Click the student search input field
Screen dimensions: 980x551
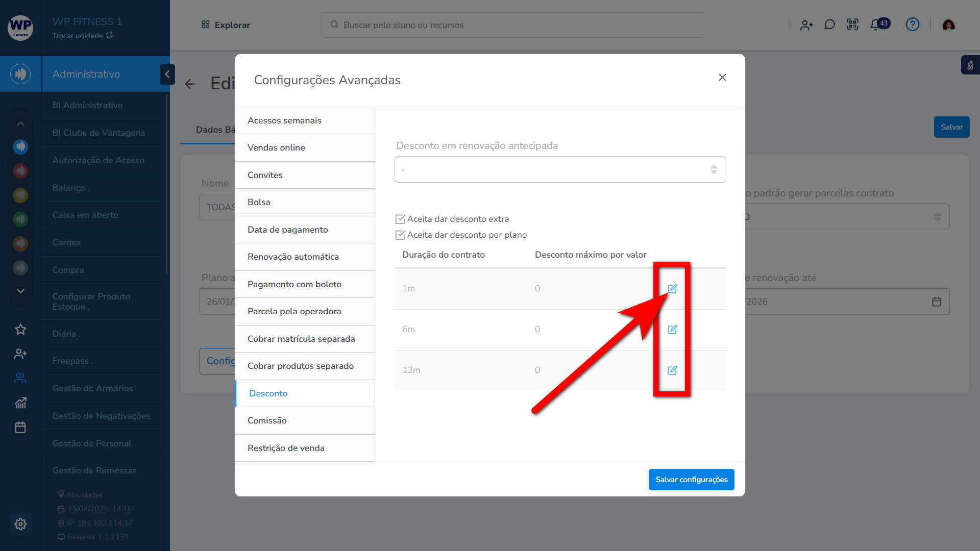click(512, 25)
